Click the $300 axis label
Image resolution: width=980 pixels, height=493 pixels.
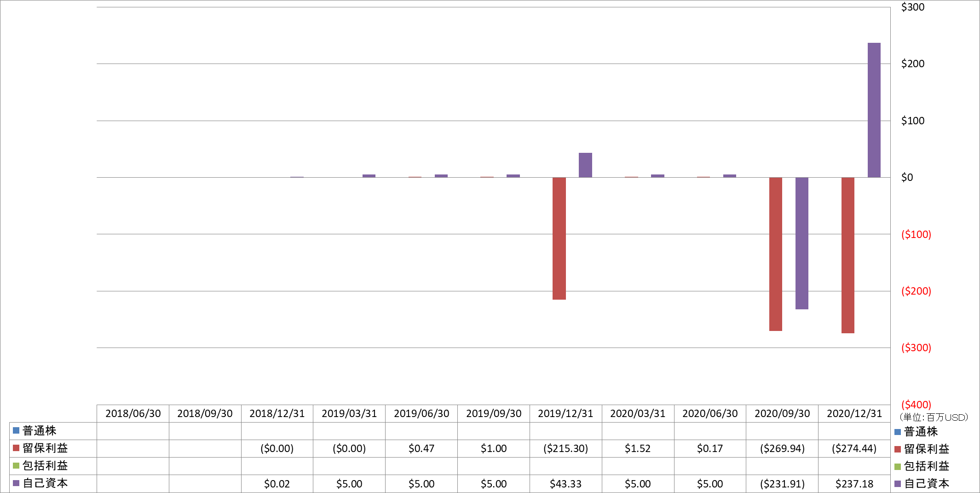coord(913,7)
